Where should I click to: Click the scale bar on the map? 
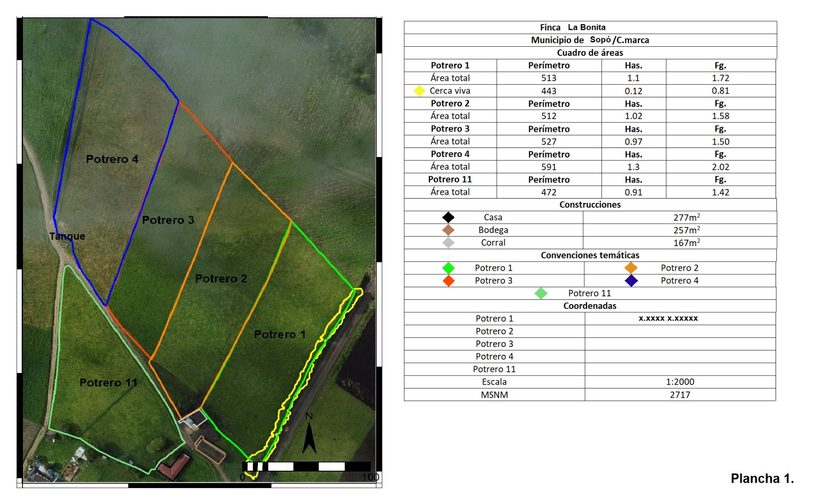pos(306,466)
